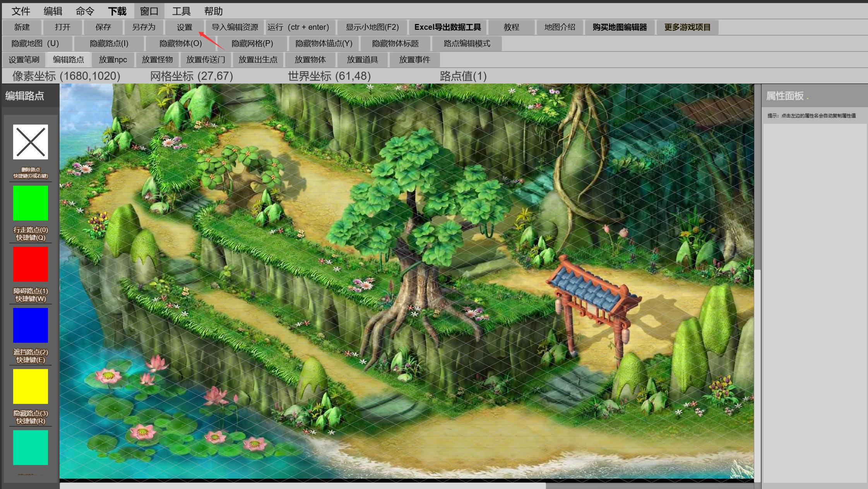The height and width of the screenshot is (489, 868).
Task: Click the Excel导出数据工具 button
Action: click(x=447, y=27)
